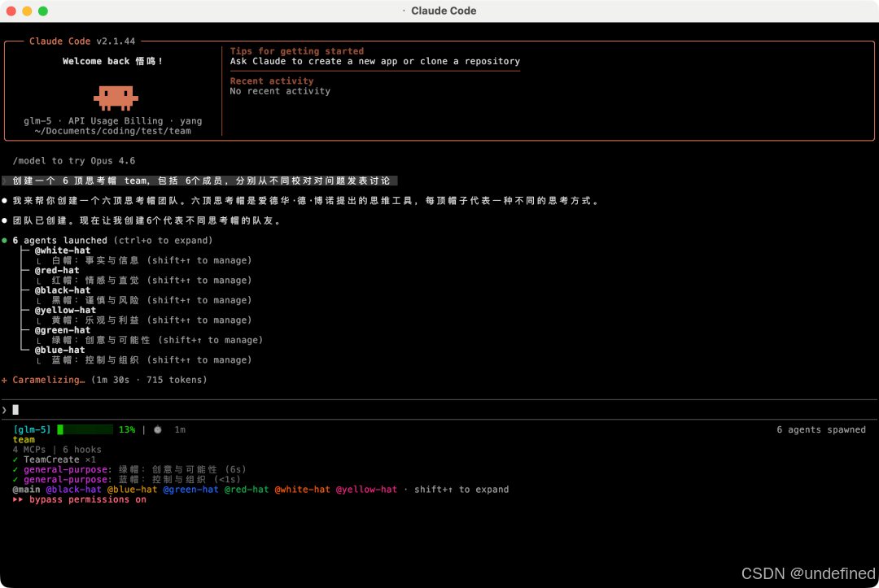This screenshot has height=588, width=879.
Task: Click '6 agents launched' expandable line
Action: coord(112,240)
